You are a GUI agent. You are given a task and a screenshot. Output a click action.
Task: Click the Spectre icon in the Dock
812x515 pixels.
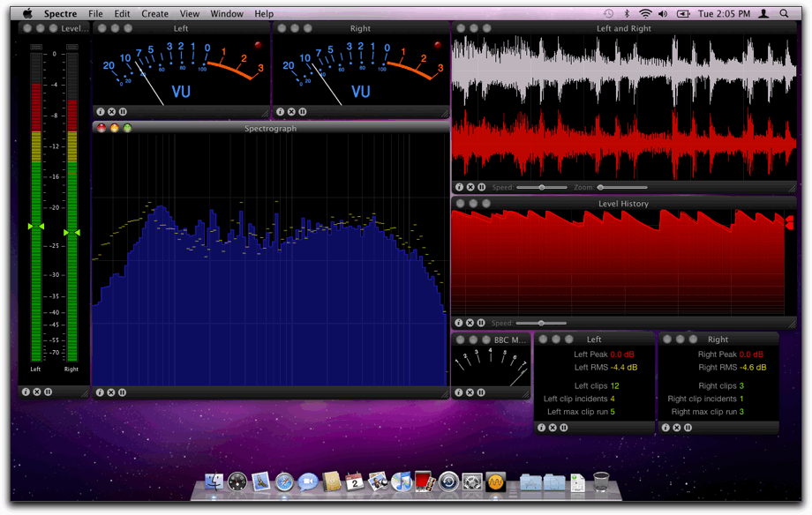click(496, 481)
